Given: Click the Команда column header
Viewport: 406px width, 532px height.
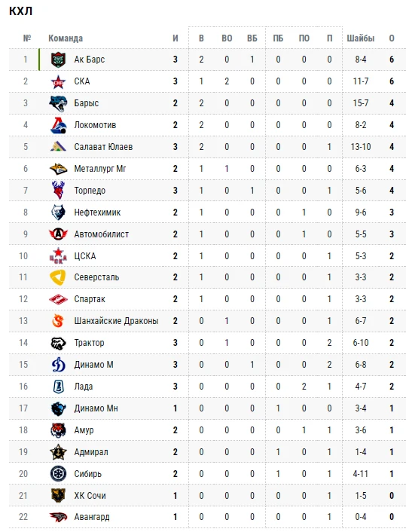Looking at the screenshot, I should click(66, 38).
